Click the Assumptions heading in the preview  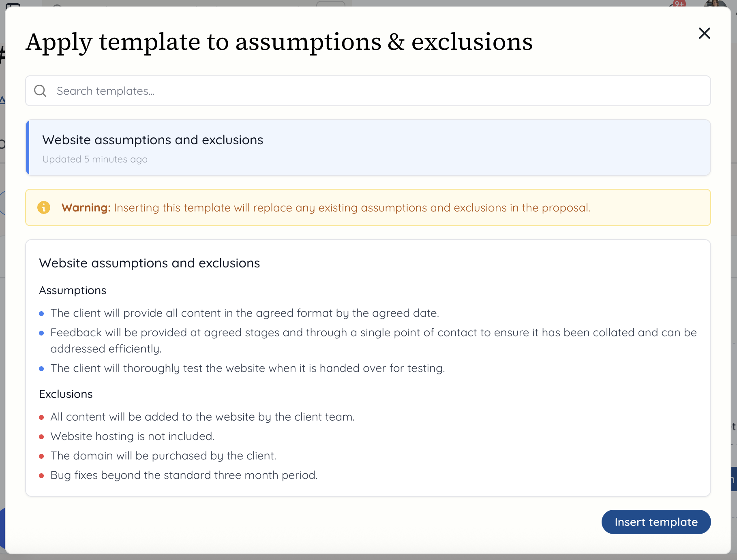[x=73, y=290]
